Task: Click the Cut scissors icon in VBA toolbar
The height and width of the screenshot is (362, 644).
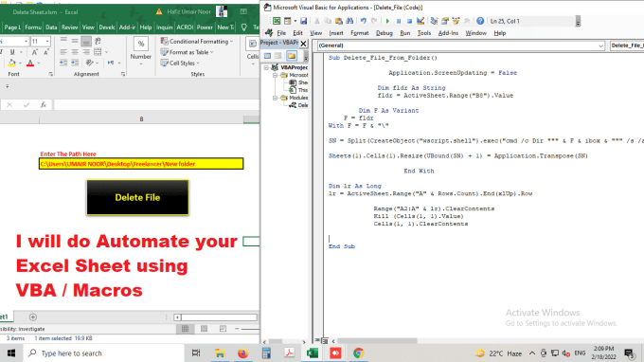Action: point(316,21)
